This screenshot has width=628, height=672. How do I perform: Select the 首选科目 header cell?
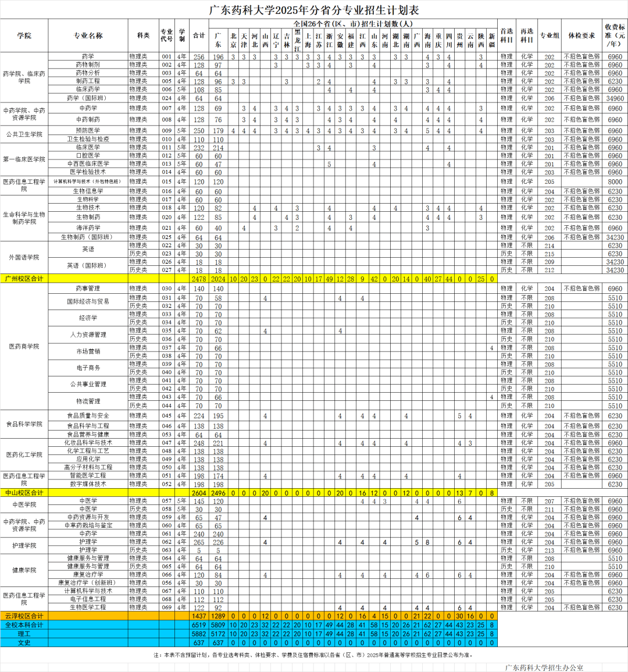tap(506, 35)
